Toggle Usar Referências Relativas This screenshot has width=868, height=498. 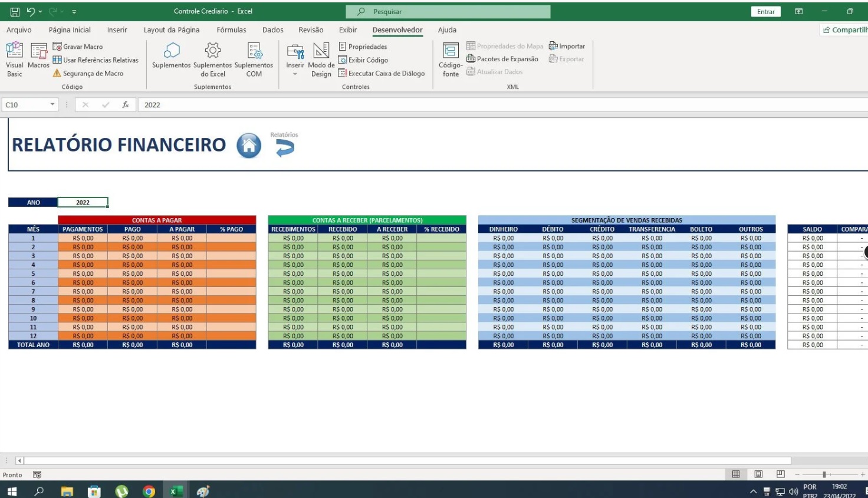click(96, 60)
